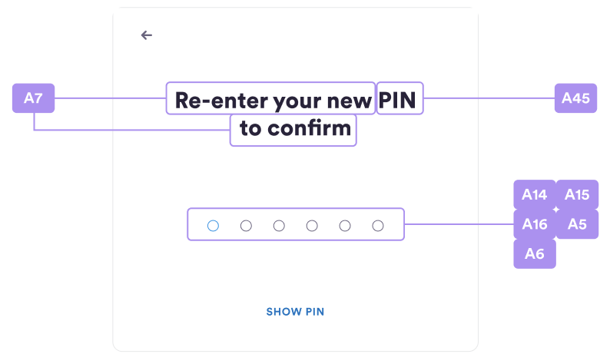610x364 pixels.
Task: Click the SHOW PIN link
Action: click(x=295, y=312)
